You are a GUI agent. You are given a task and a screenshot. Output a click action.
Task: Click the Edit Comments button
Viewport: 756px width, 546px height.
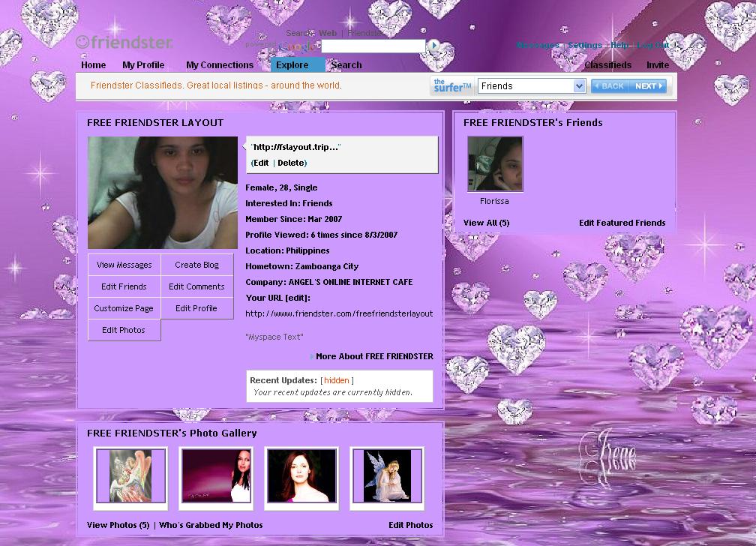tap(196, 286)
